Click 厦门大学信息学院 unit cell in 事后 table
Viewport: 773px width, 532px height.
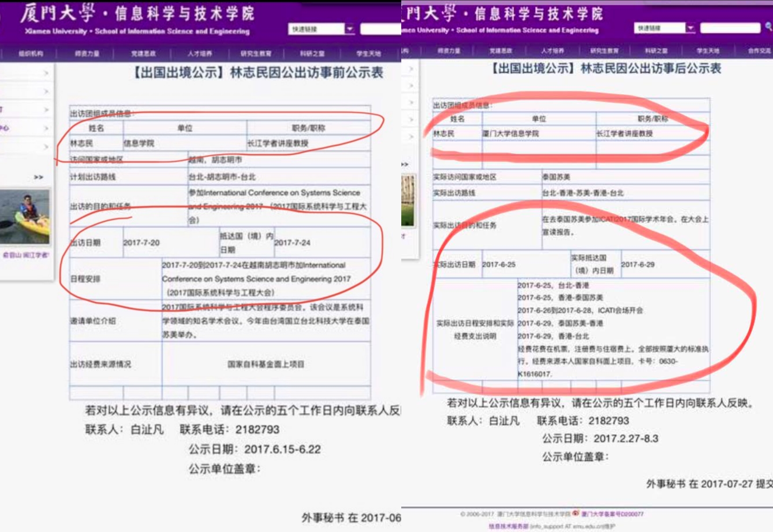tap(539, 133)
